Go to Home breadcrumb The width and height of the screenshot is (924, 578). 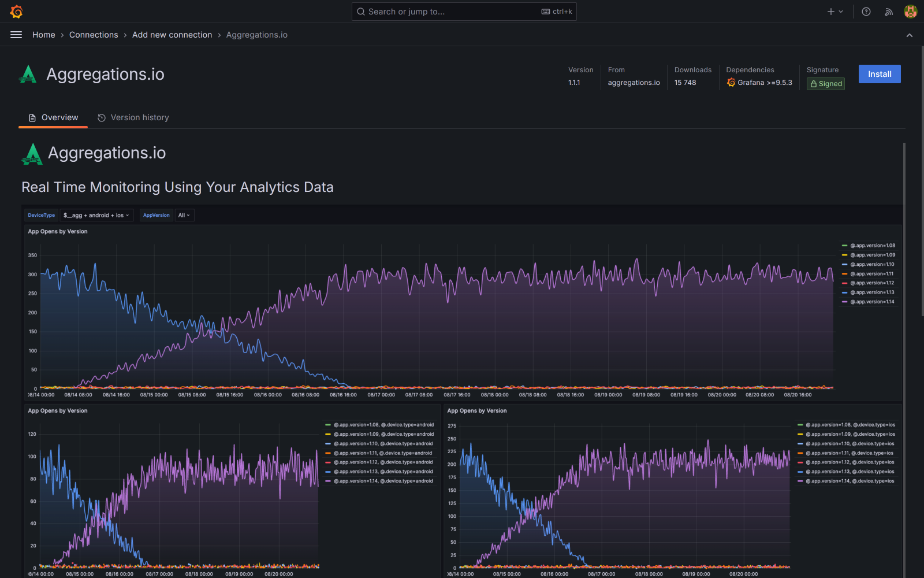[x=44, y=35]
